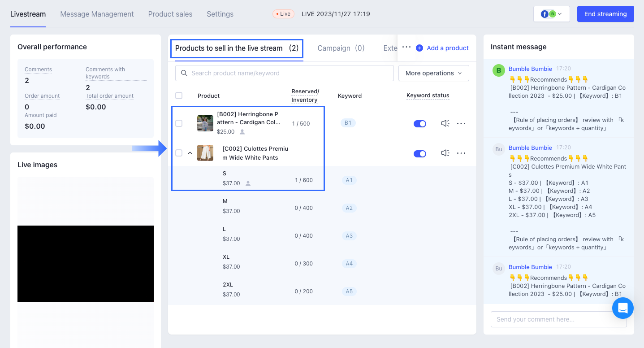Switch to the Message Management tab
Screen dimensions: 644x348
97,14
